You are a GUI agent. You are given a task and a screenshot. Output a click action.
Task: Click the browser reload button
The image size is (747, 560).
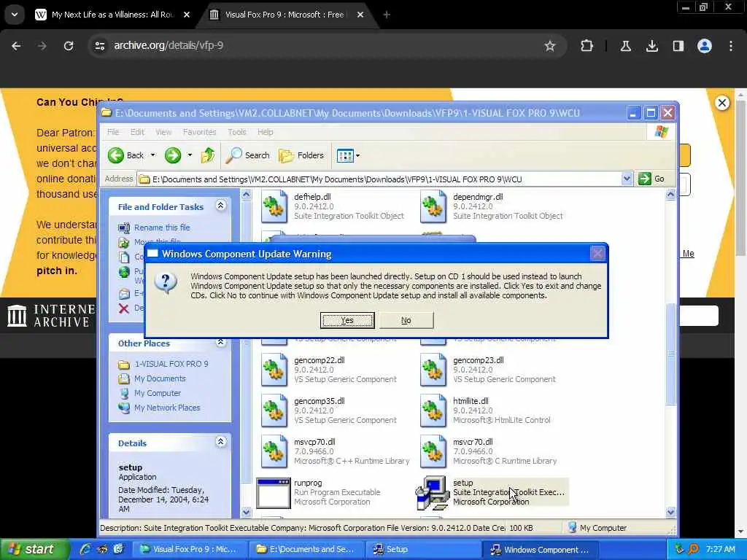[x=69, y=46]
